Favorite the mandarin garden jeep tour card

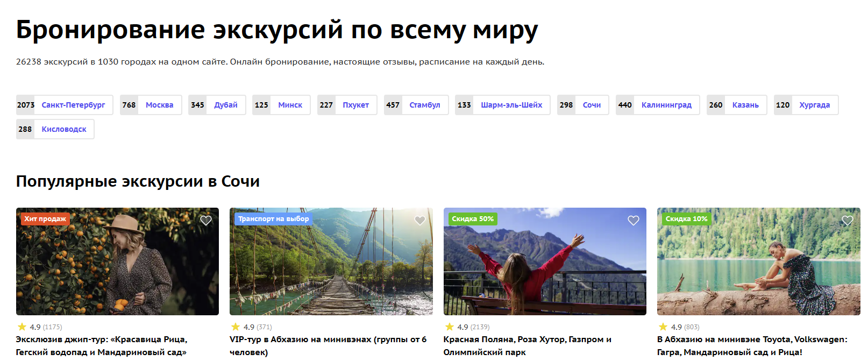click(205, 221)
